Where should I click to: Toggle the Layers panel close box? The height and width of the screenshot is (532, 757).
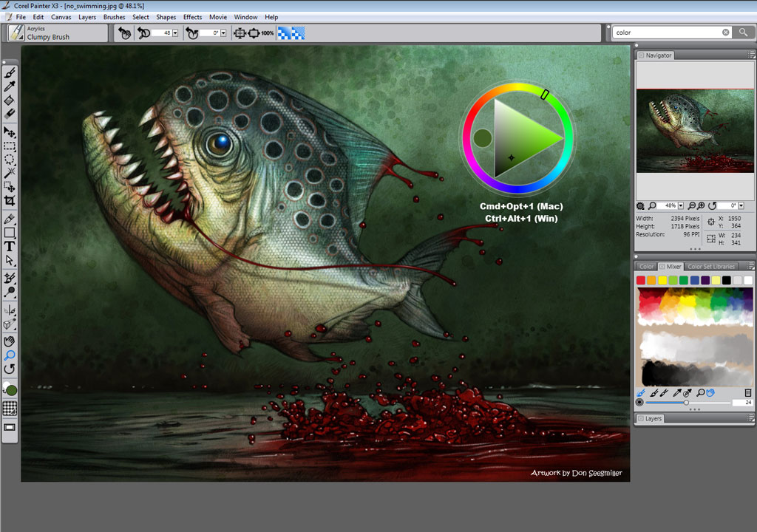coord(640,419)
